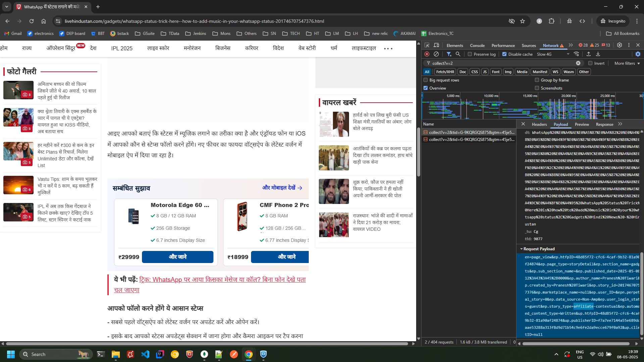This screenshot has height=362, width=644.
Task: Bookmark this page with star icon
Action: coord(523,21)
